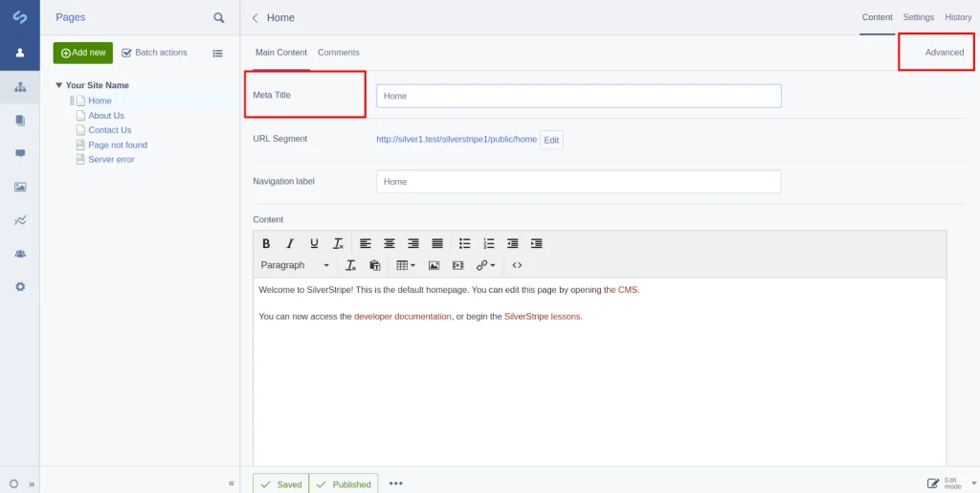The image size is (980, 493).
Task: Apply bold formatting in editor
Action: click(266, 243)
